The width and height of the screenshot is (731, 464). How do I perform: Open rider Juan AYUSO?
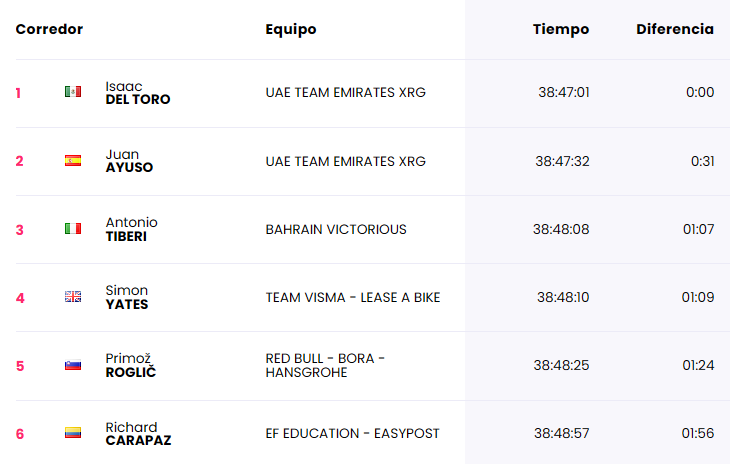pos(129,161)
